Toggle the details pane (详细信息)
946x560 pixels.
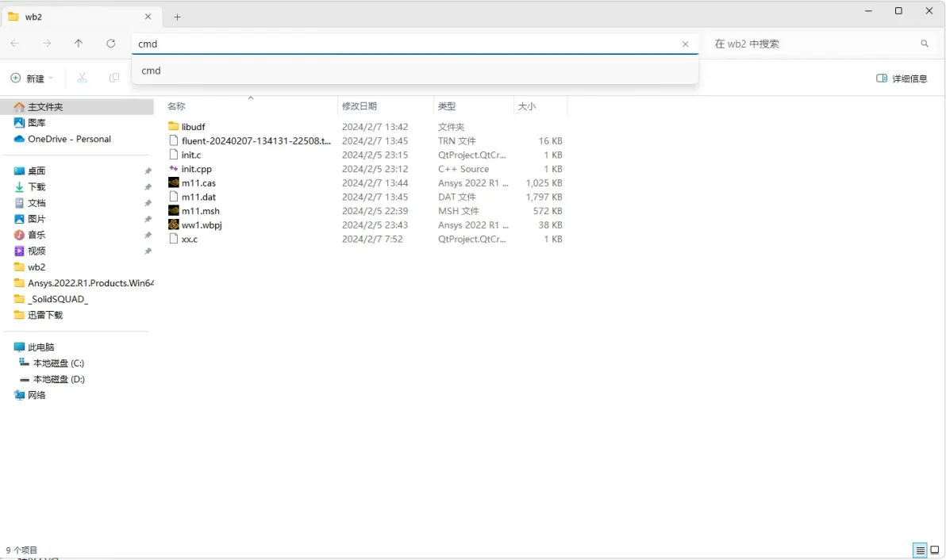point(902,79)
